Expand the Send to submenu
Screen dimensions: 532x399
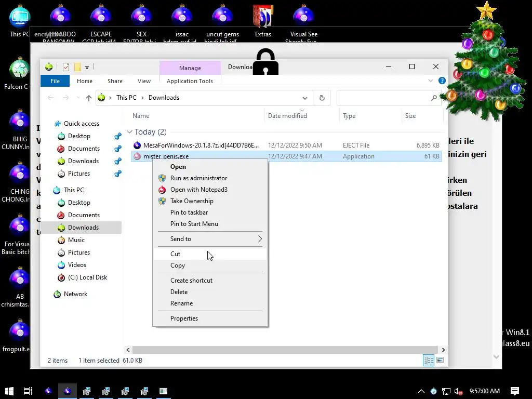tap(260, 239)
